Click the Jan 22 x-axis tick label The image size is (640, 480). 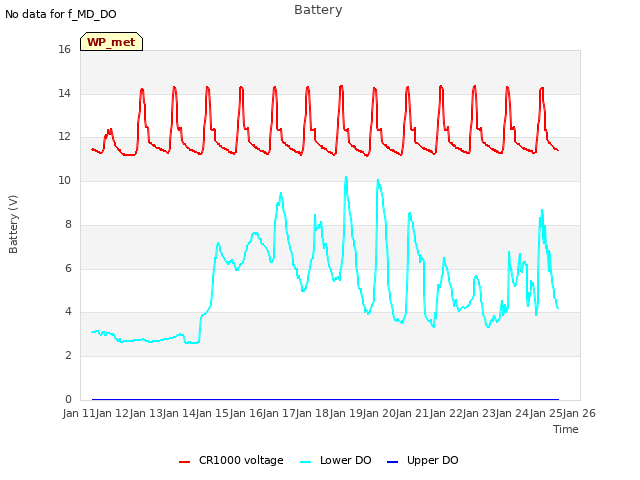[445, 413]
